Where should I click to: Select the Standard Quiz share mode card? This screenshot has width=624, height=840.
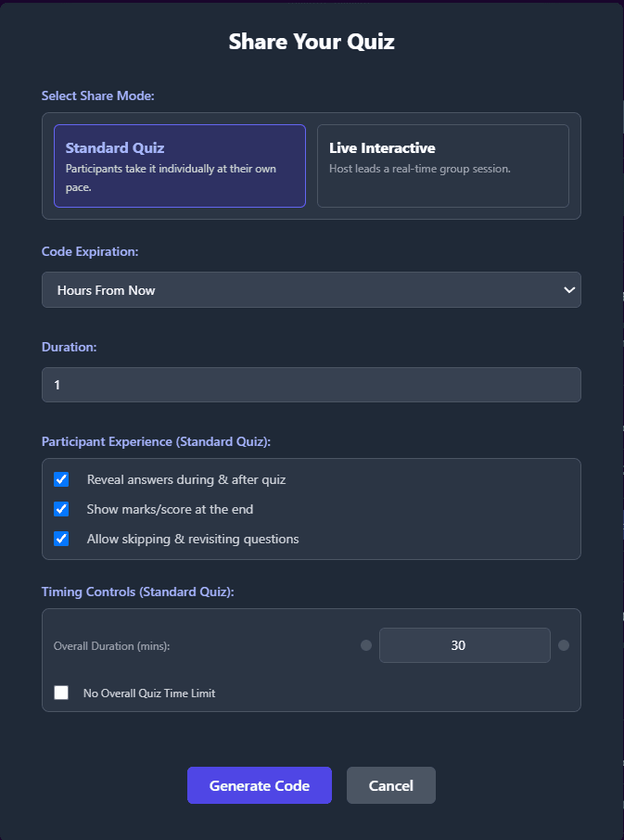tap(179, 165)
